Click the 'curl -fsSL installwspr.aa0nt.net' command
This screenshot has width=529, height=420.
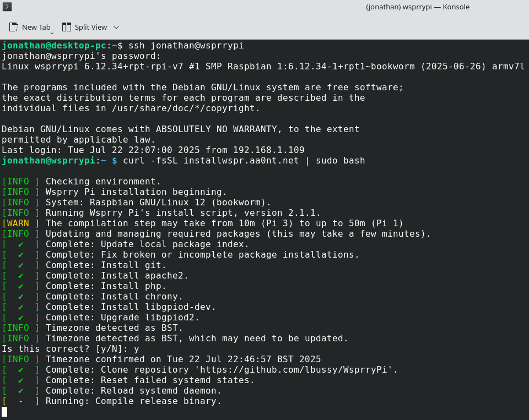(211, 160)
